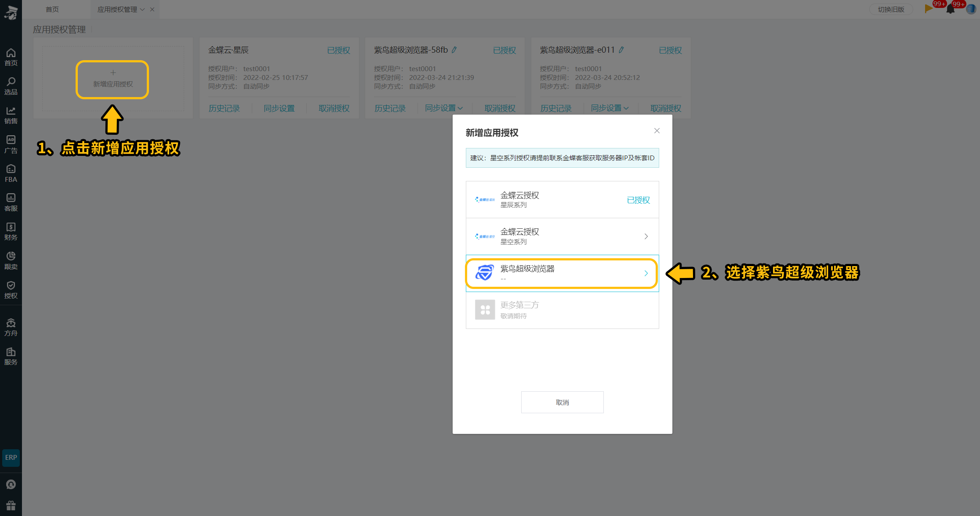Open the user avatar menu

point(971,9)
